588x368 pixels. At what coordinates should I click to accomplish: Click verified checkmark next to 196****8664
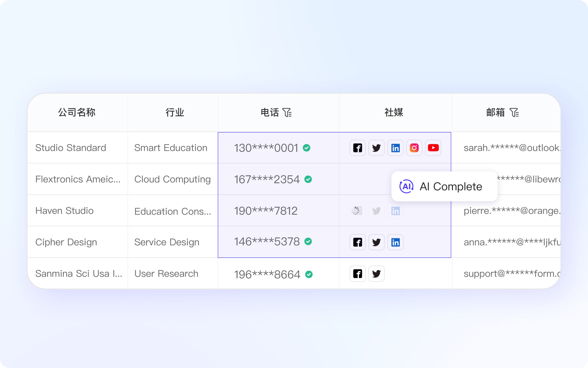309,274
